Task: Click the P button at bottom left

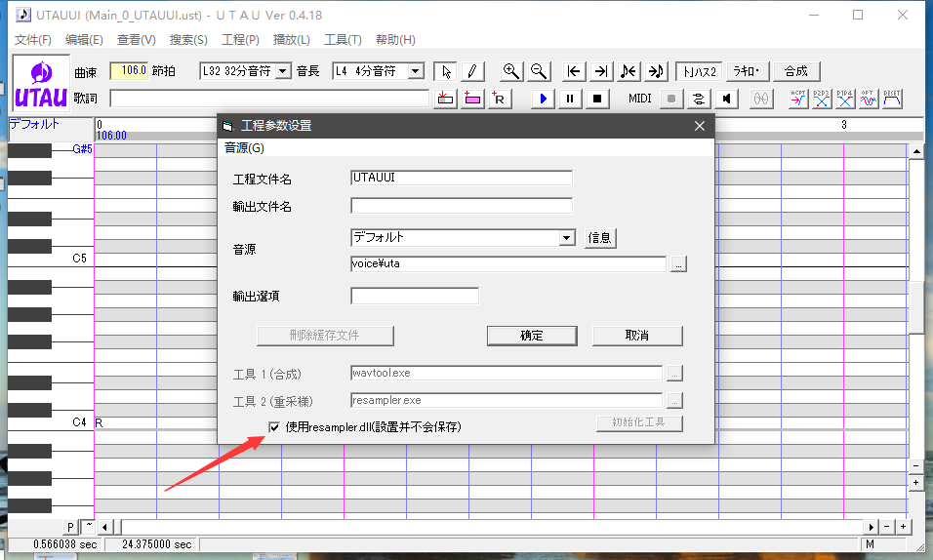Action: [71, 527]
